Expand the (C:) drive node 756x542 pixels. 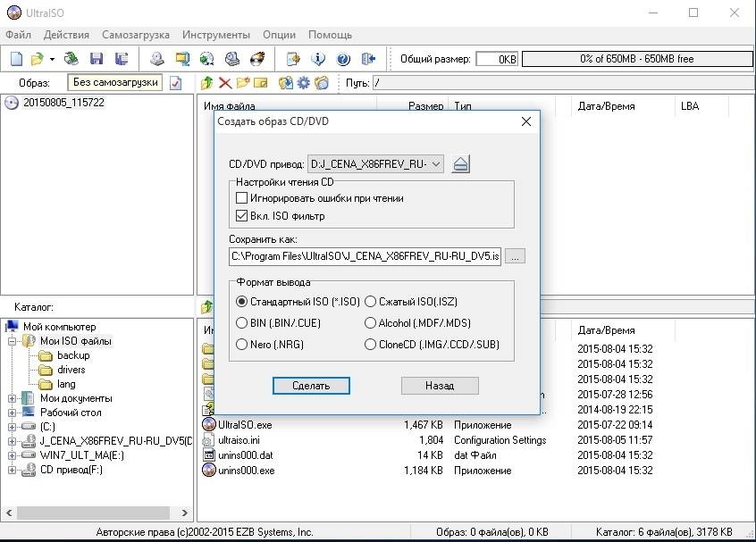[12, 427]
